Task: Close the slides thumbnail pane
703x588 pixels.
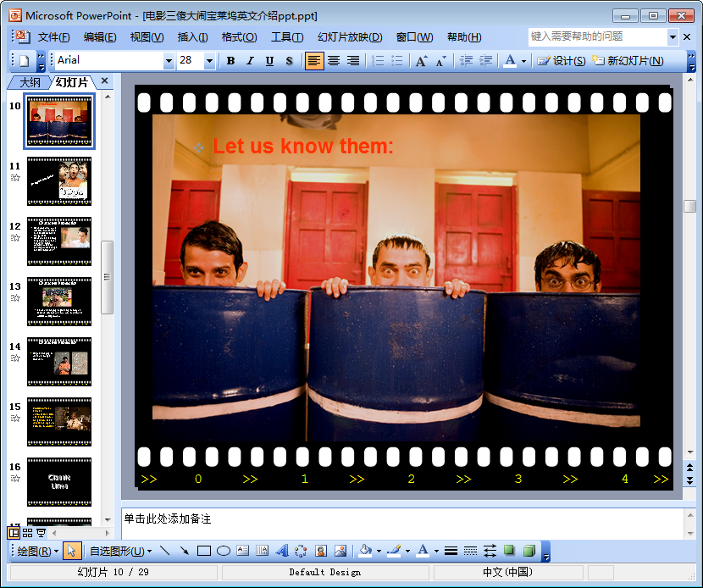Action: [104, 80]
